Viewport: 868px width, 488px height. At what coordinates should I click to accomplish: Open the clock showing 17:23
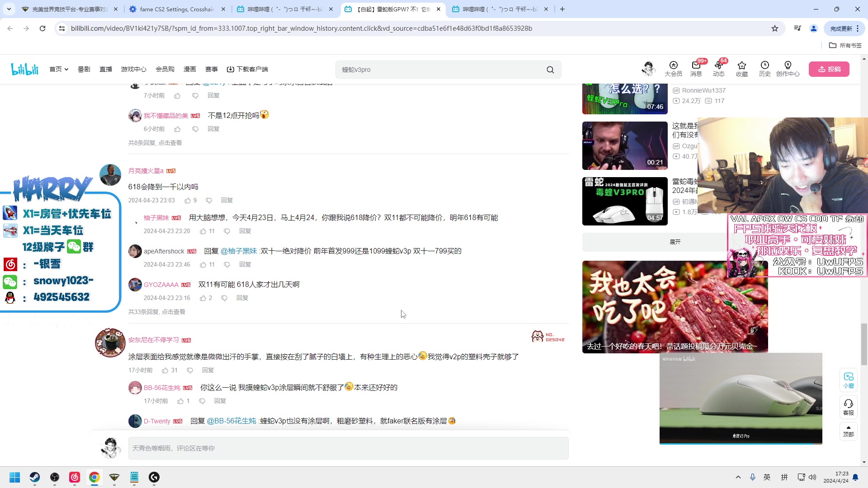click(x=836, y=477)
